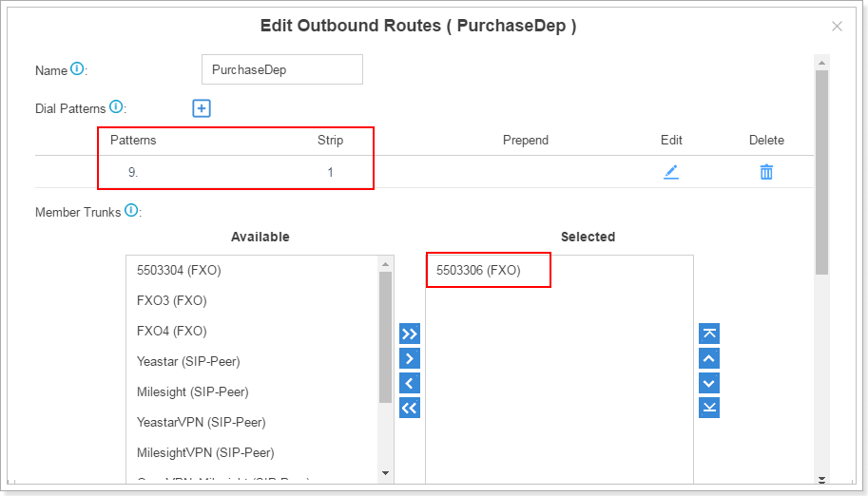Remove highlighted trunk from Selected list

click(x=409, y=383)
